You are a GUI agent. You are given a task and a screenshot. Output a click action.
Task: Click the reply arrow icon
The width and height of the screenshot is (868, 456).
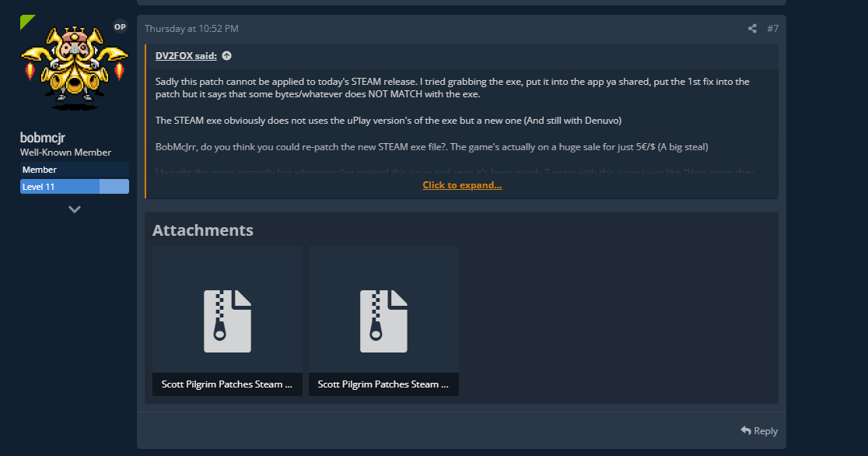pyautogui.click(x=746, y=430)
